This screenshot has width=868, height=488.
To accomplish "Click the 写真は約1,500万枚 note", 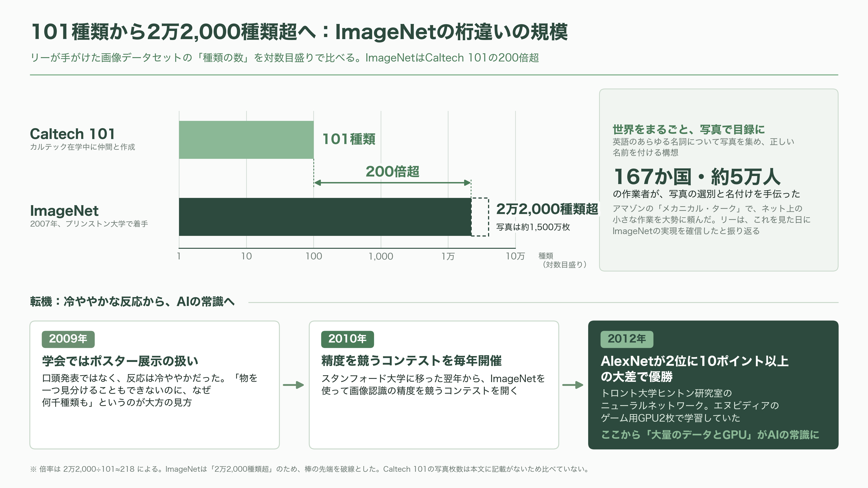I will coord(533,227).
